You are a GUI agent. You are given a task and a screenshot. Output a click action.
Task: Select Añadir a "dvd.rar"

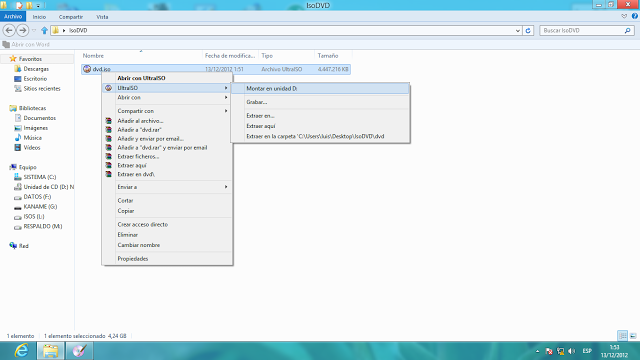pyautogui.click(x=167, y=130)
